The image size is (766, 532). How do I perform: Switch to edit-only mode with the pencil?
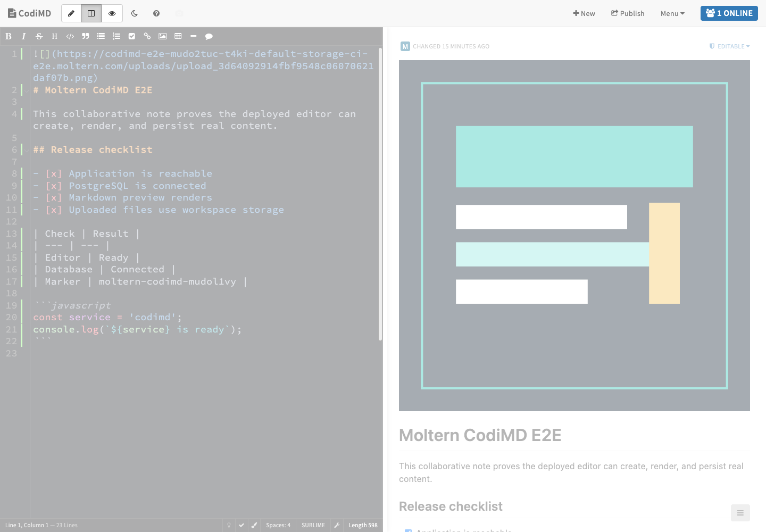pos(71,13)
